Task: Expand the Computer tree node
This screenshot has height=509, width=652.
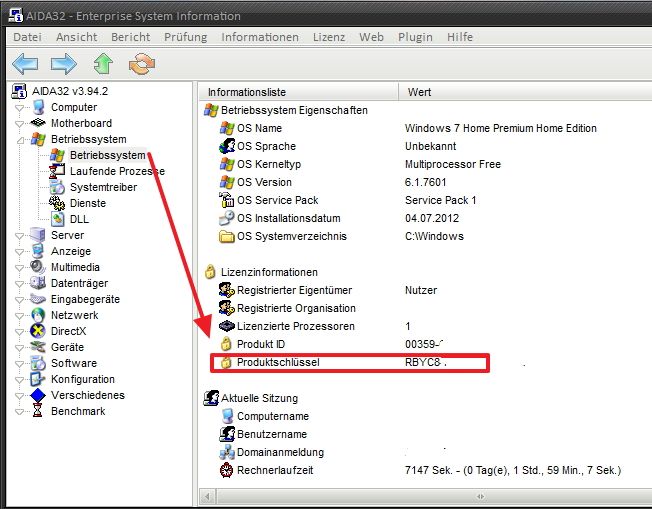Action: (x=20, y=108)
